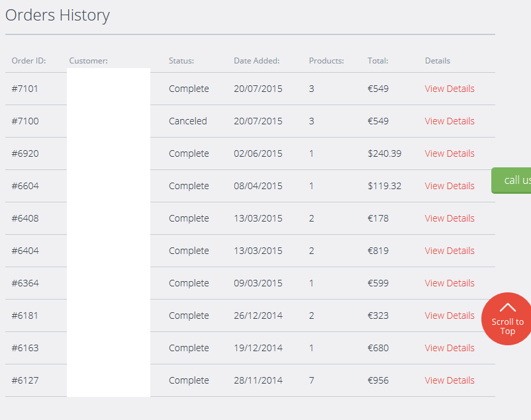View details of order #6920
The width and height of the screenshot is (531, 420).
(450, 153)
